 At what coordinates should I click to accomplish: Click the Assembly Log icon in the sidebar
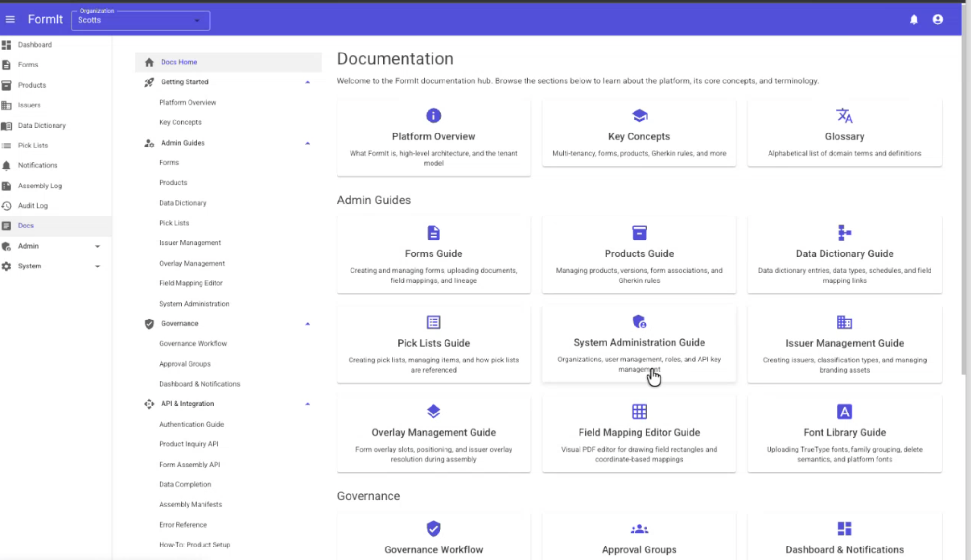pyautogui.click(x=6, y=186)
